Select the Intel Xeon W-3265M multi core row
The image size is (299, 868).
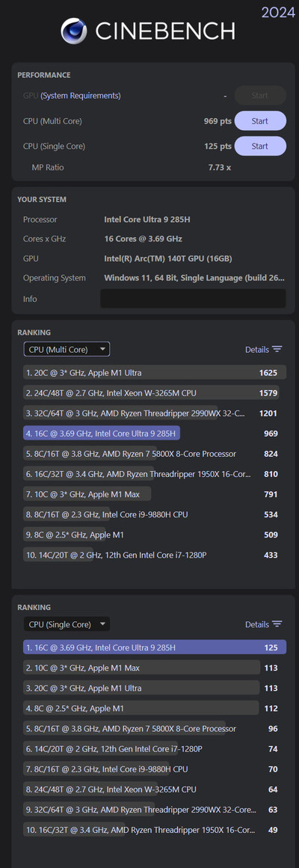click(155, 393)
